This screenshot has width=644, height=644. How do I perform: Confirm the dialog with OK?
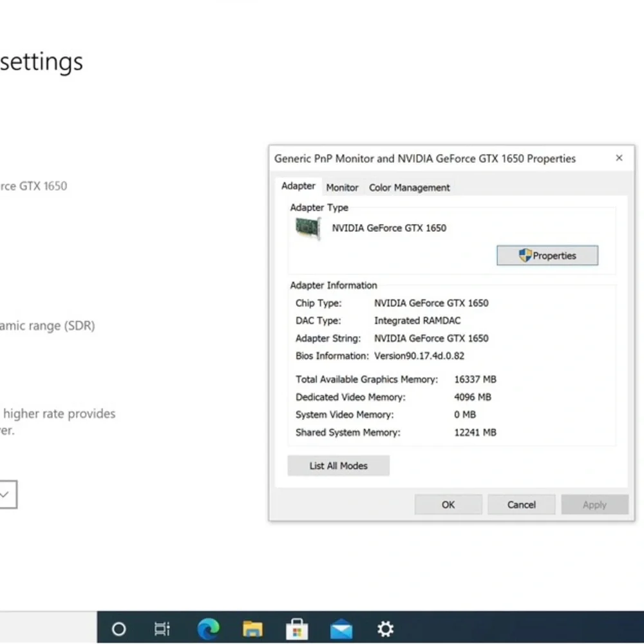(x=448, y=505)
